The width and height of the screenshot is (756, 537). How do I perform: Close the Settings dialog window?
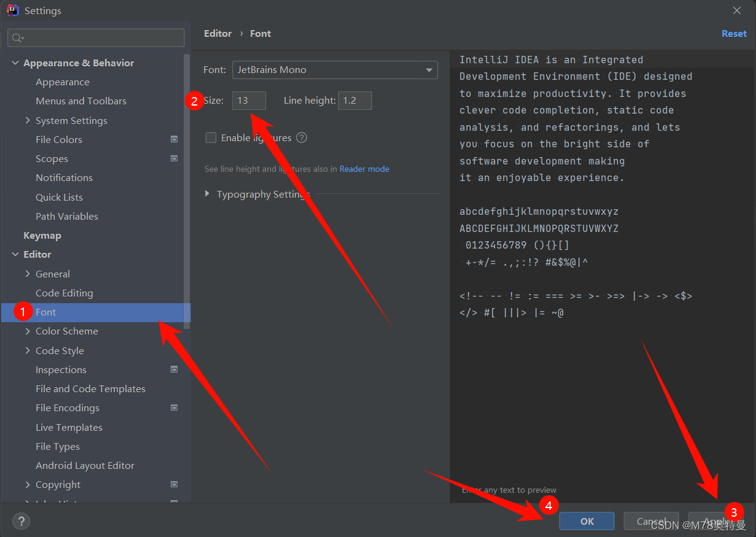click(737, 10)
